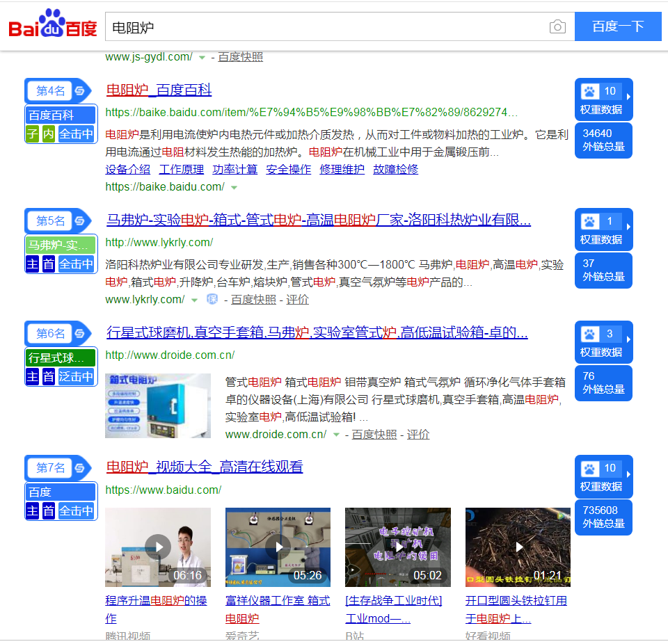Image resolution: width=668 pixels, height=644 pixels.
Task: Open the 安全操作 sub-link
Action: 288,170
